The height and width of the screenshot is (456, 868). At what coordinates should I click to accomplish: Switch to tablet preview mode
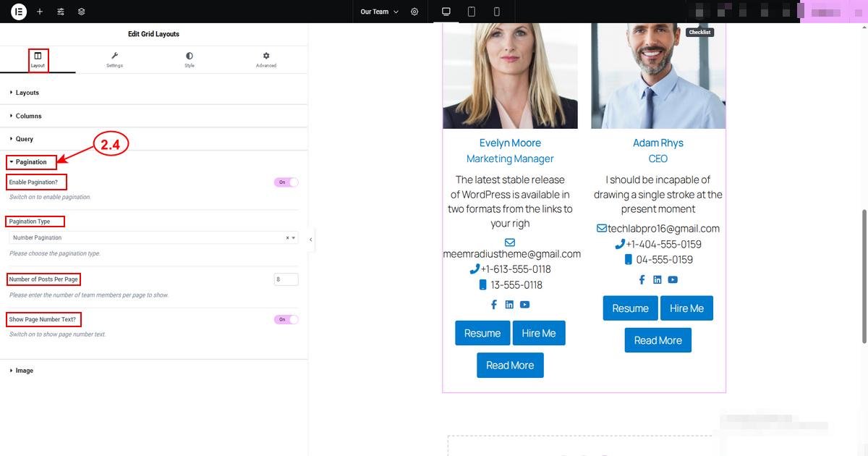pyautogui.click(x=472, y=12)
